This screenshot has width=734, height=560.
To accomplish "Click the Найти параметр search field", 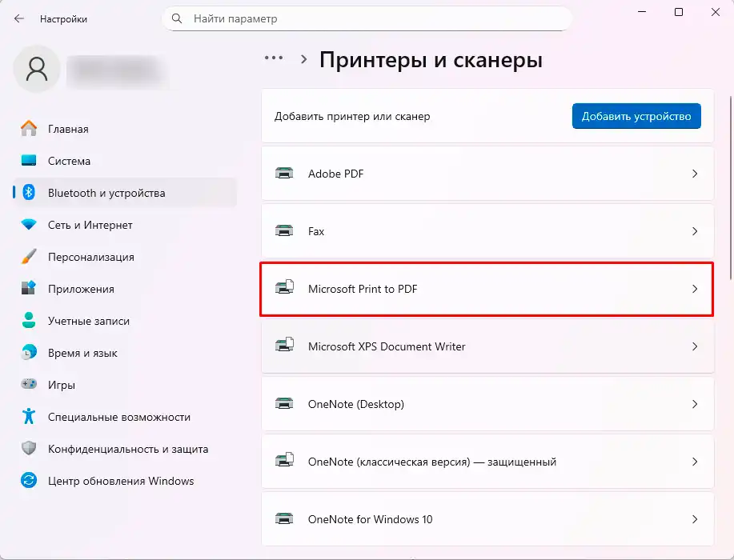I will click(368, 18).
